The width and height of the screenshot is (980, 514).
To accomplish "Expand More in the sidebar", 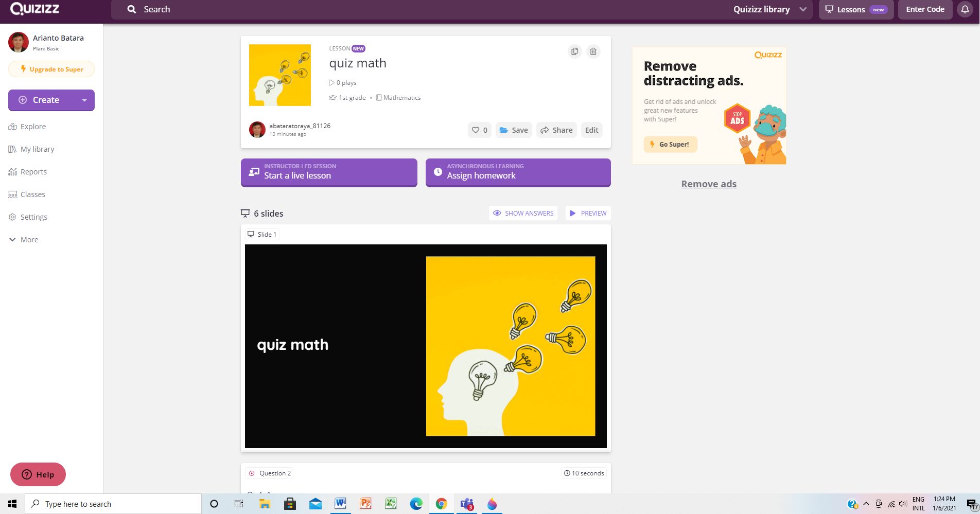I will 24,240.
